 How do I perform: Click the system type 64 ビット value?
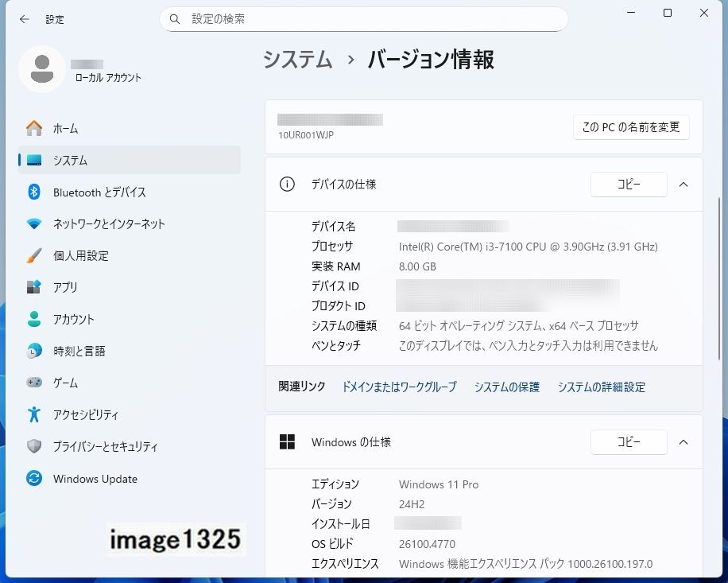(x=518, y=325)
